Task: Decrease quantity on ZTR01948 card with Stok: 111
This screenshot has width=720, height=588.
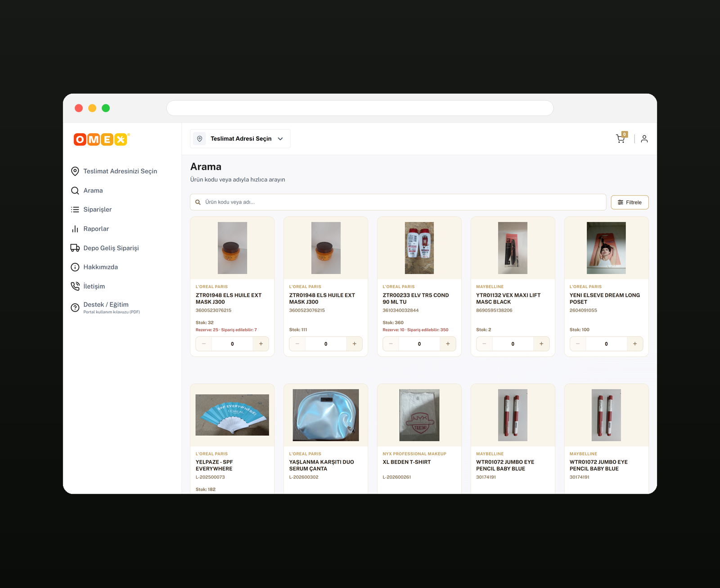Action: click(297, 344)
